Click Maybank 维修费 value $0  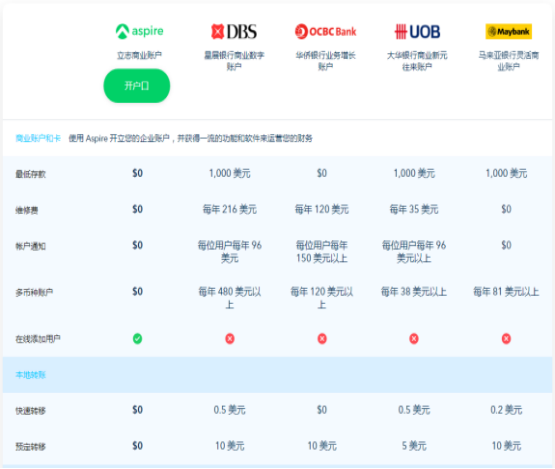pos(506,209)
